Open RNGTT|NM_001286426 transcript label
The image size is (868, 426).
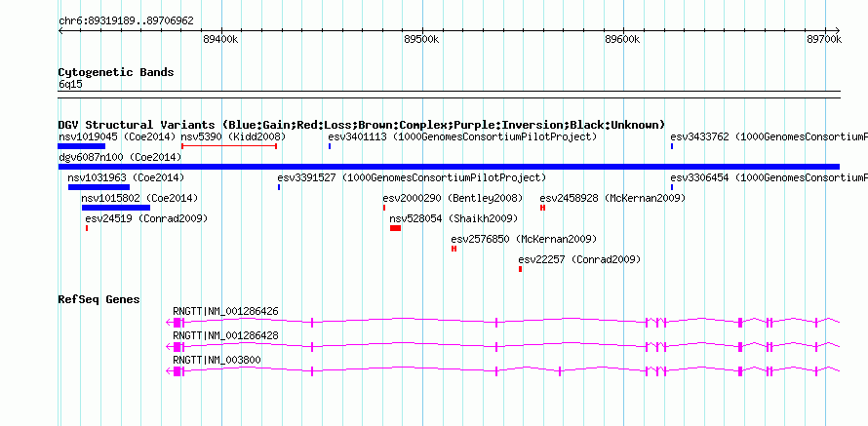[x=226, y=312]
